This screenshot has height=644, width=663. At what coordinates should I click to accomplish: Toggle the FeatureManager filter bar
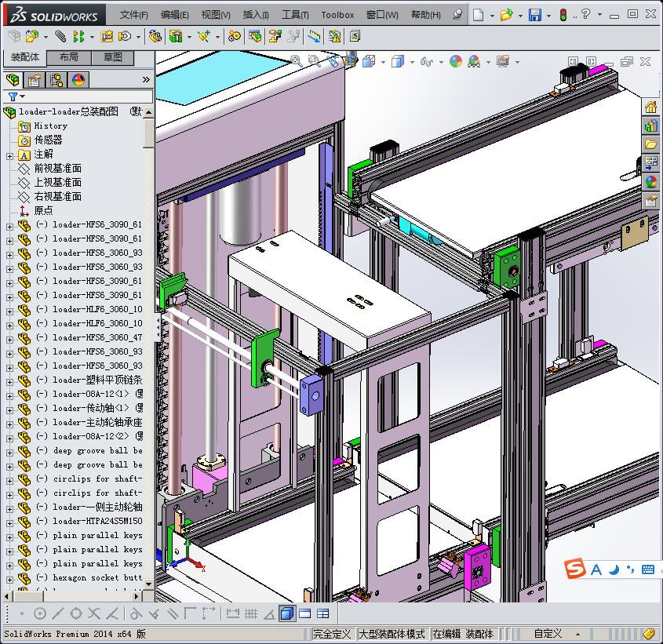pos(14,96)
